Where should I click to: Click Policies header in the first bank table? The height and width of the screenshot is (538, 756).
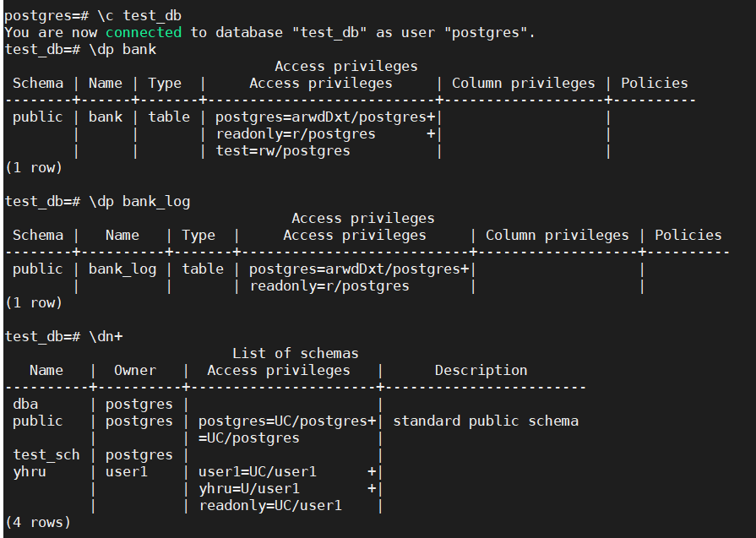[654, 83]
